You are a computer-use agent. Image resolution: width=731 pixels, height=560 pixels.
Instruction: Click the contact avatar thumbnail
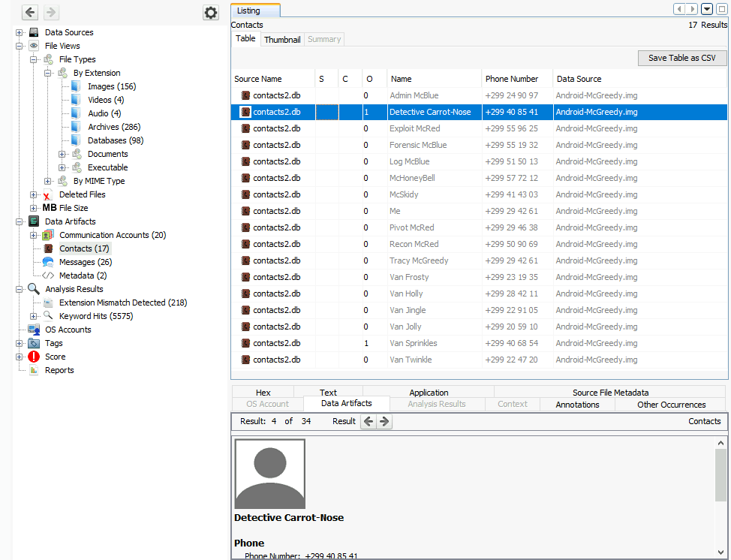(270, 474)
